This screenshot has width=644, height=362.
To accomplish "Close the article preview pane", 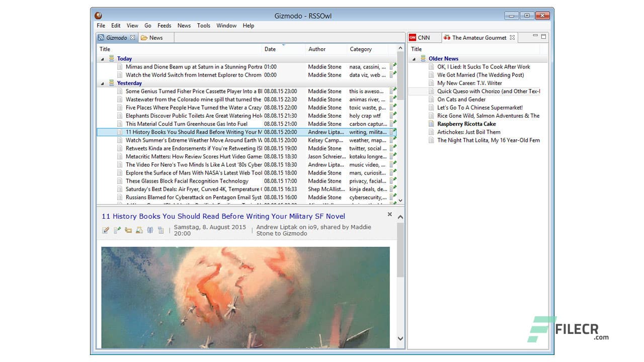I will pyautogui.click(x=389, y=214).
